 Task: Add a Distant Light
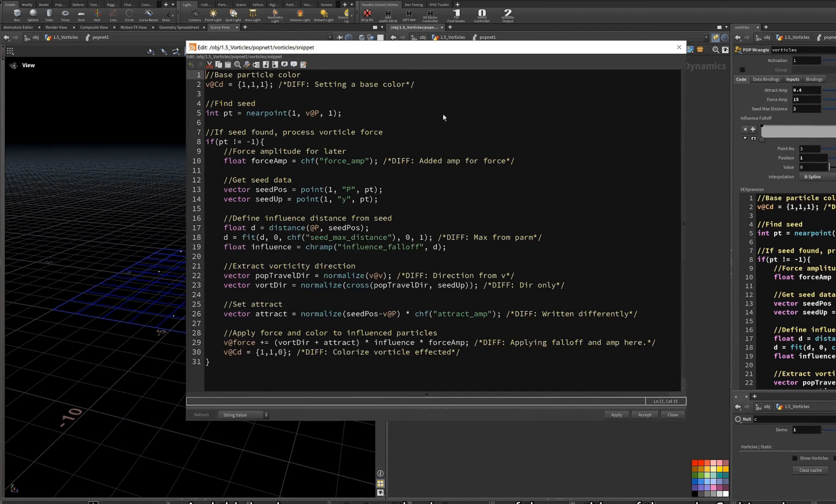tap(324, 15)
